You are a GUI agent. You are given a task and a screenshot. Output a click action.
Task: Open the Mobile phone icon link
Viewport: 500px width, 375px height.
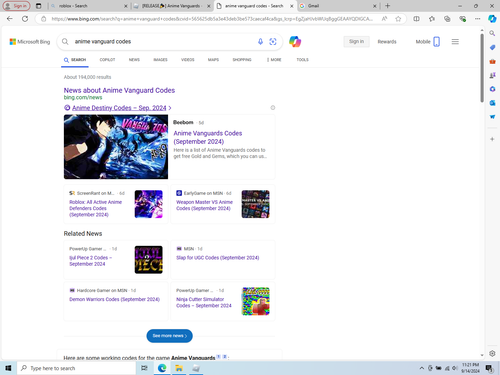(x=436, y=41)
